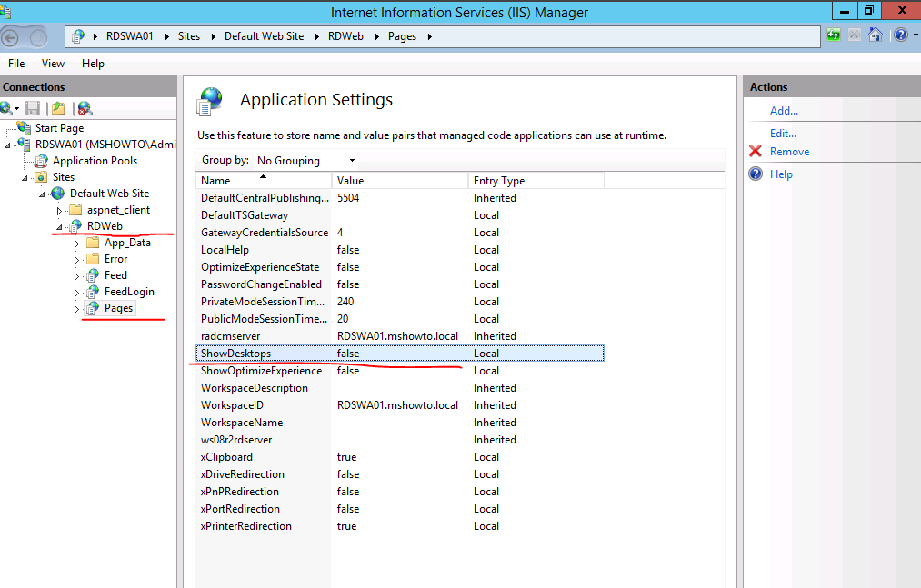Viewport: 921px width, 588px height.
Task: Go to Home via house icon
Action: click(876, 35)
